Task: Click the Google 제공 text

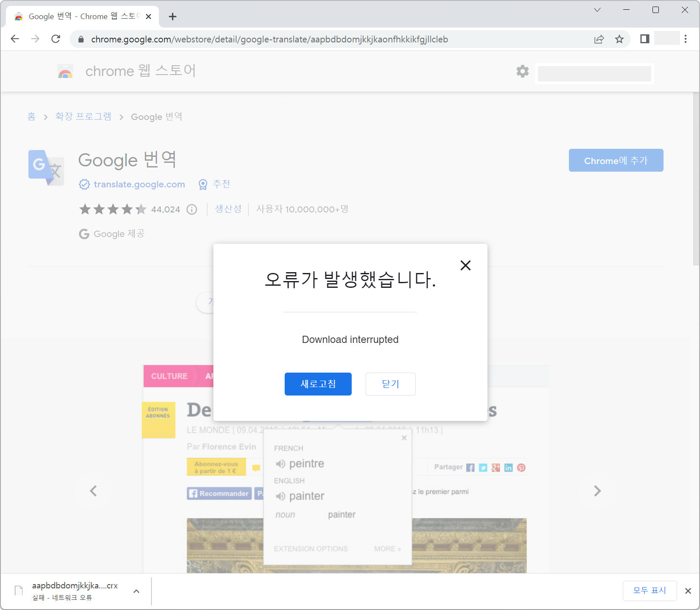Action: pos(119,234)
